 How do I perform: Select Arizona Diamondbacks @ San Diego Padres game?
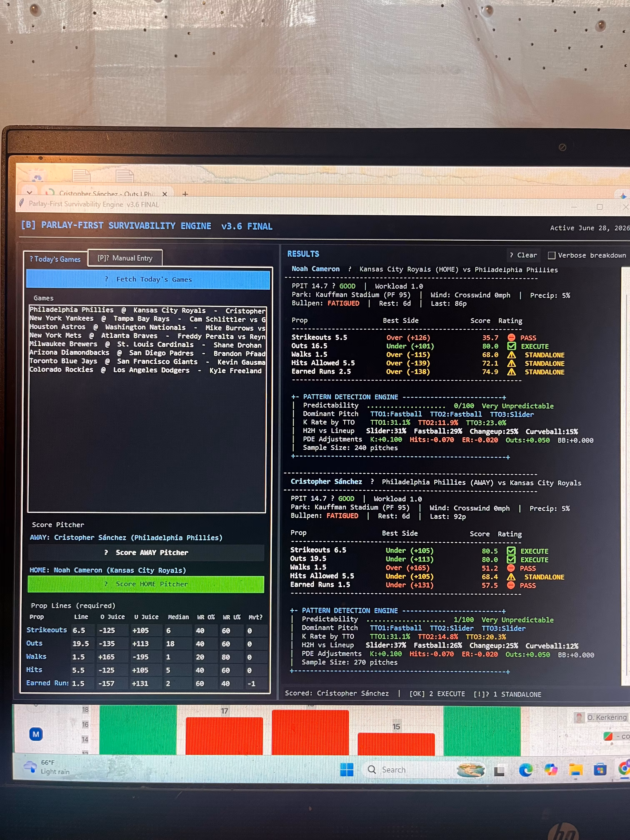click(x=147, y=353)
